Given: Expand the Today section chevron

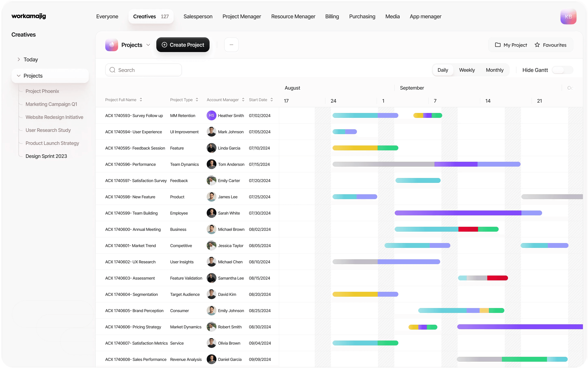Looking at the screenshot, I should [x=18, y=59].
